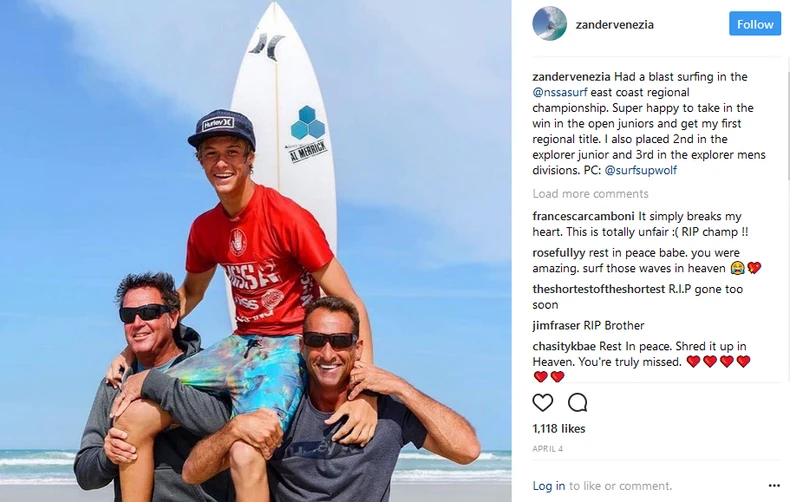Open theshortestoftheshortest commenter profile
This screenshot has width=790, height=502.
pos(599,289)
